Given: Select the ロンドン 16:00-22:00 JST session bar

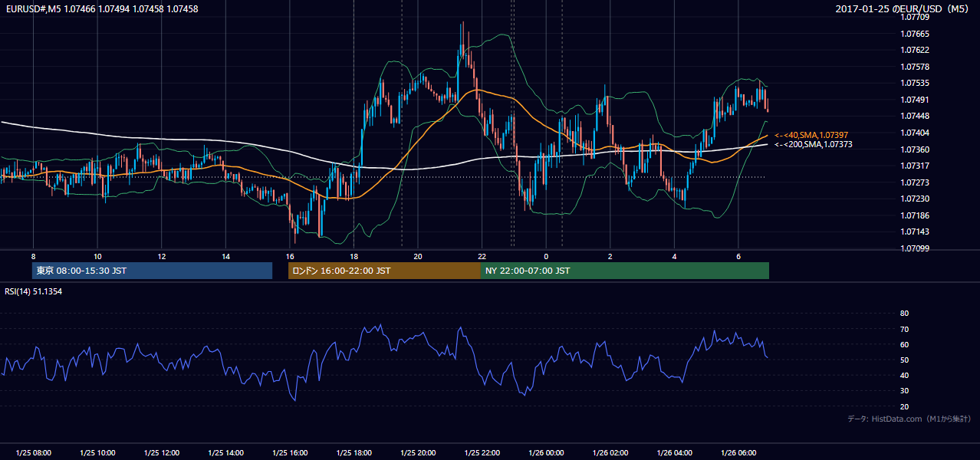Looking at the screenshot, I should tap(384, 271).
